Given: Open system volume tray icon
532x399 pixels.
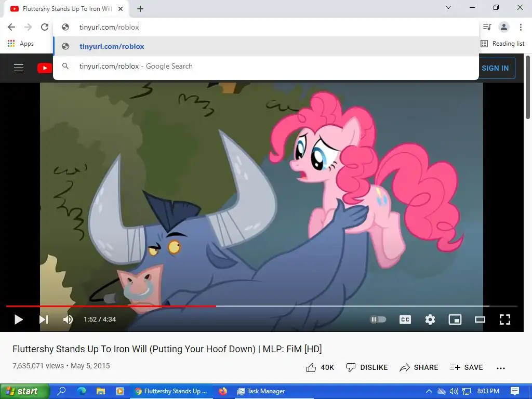Looking at the screenshot, I should [454, 391].
